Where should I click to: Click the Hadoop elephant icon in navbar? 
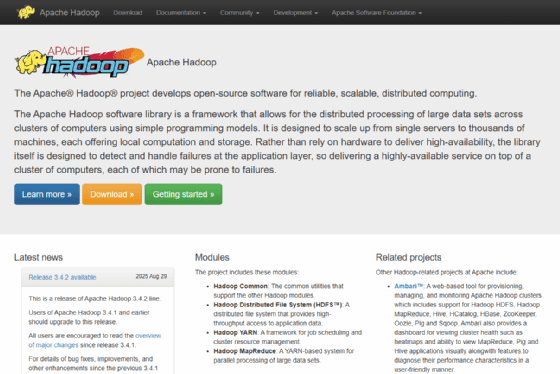26,13
